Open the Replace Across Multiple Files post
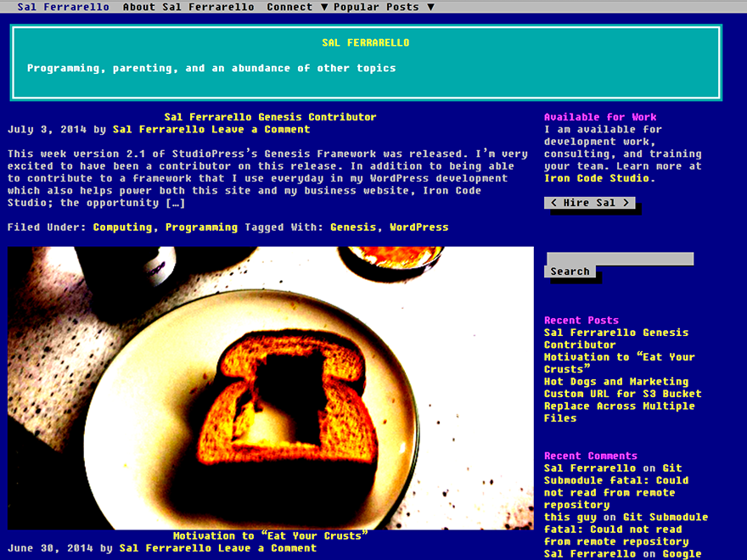The height and width of the screenshot is (560, 747). [x=620, y=412]
